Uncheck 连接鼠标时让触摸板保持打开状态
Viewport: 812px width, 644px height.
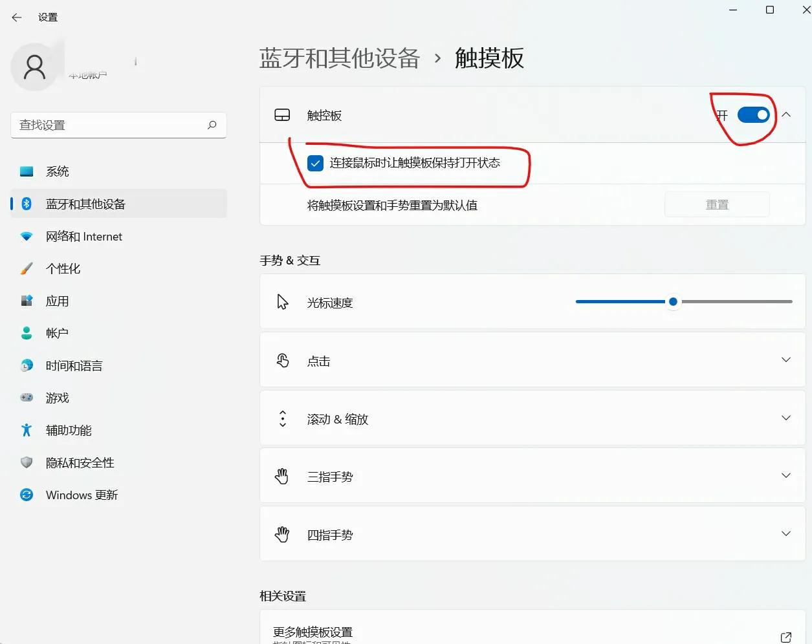click(x=315, y=163)
